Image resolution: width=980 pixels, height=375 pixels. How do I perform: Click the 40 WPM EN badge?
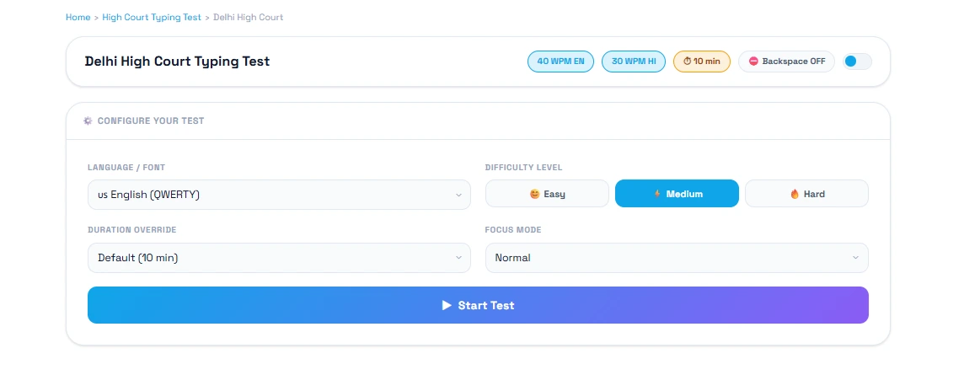pos(560,62)
